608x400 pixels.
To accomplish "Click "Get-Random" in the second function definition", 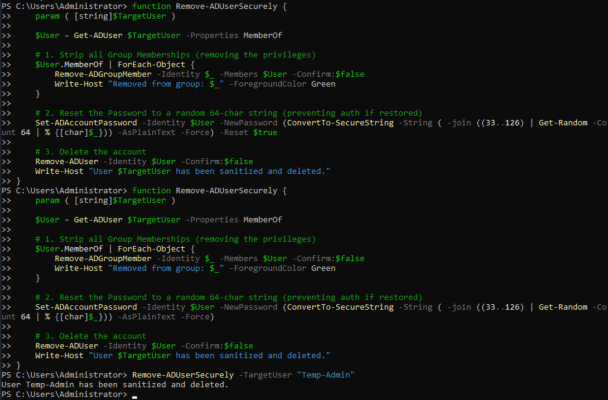I will (563, 307).
